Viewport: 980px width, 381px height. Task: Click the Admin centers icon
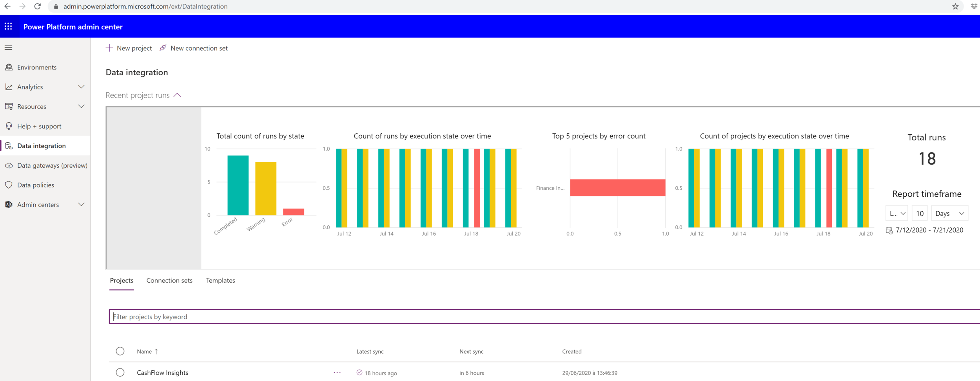click(x=9, y=205)
